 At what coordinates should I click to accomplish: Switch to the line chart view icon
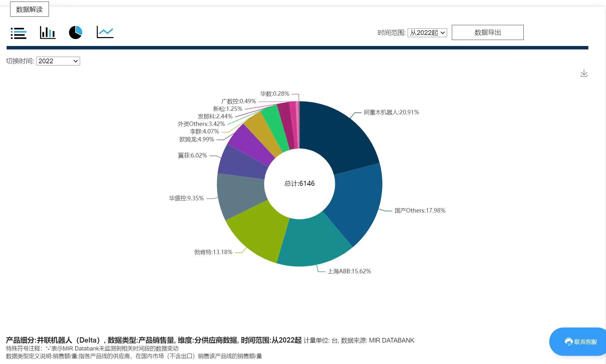pyautogui.click(x=105, y=32)
